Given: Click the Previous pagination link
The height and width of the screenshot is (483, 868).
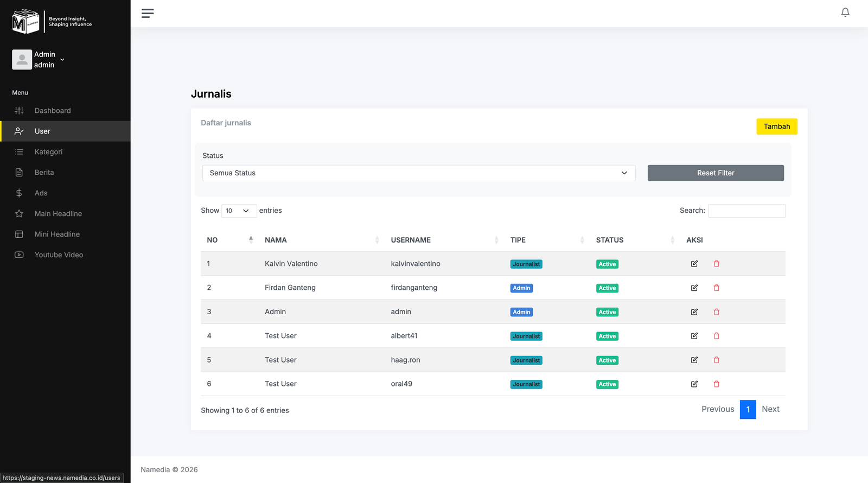Looking at the screenshot, I should tap(718, 409).
